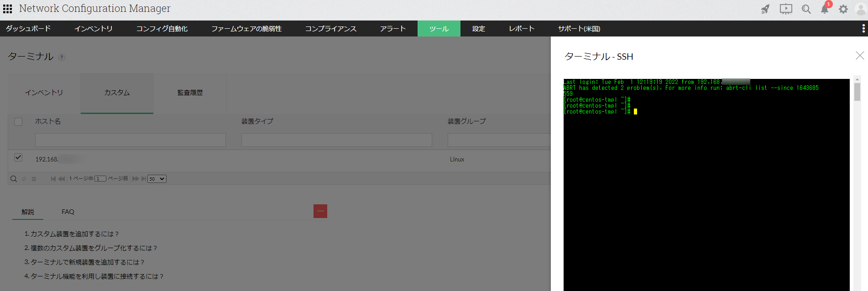Click the table search magnifier icon
The image size is (868, 291).
pos(14,179)
